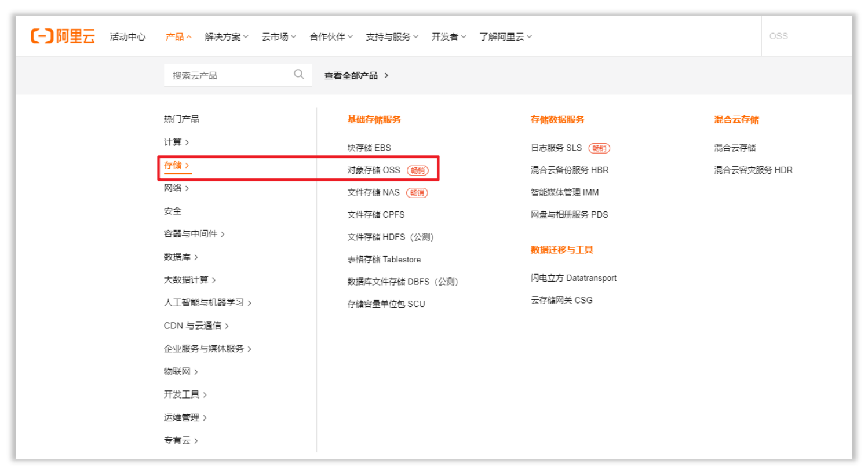
Task: Collapse the 产品 dropdown menu
Action: coord(178,36)
